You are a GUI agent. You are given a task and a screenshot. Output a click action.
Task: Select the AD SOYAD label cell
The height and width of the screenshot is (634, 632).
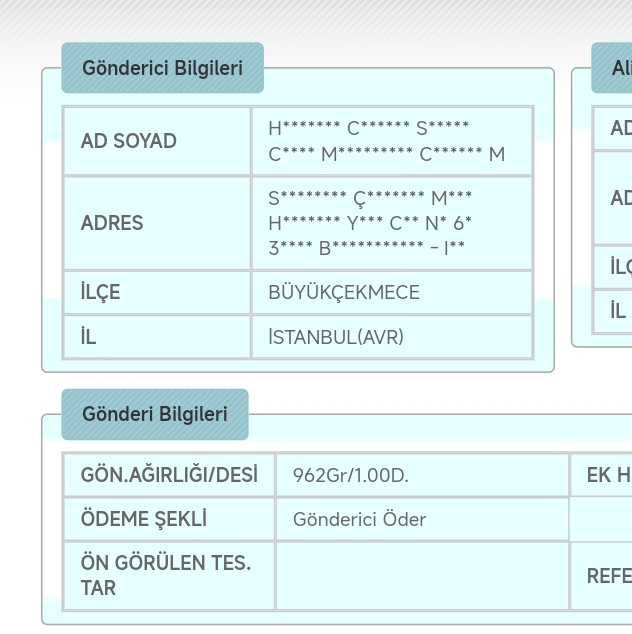[x=128, y=141]
